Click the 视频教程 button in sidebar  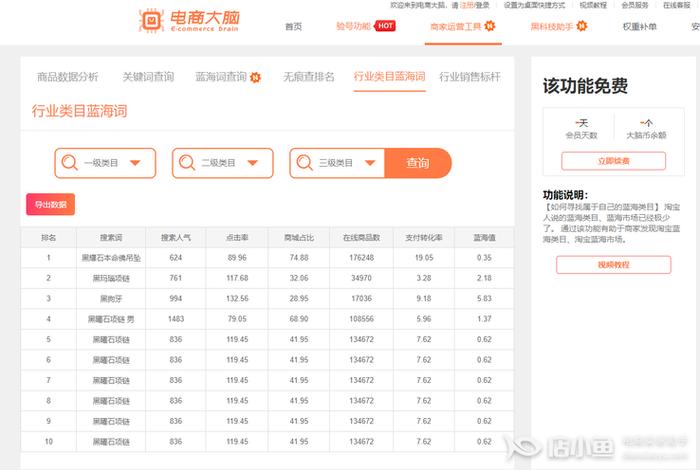tap(613, 265)
